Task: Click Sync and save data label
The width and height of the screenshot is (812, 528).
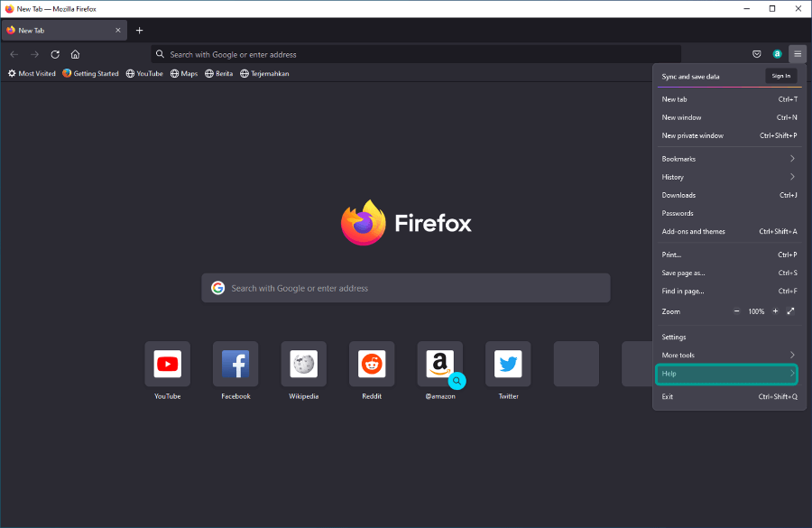Action: point(690,77)
